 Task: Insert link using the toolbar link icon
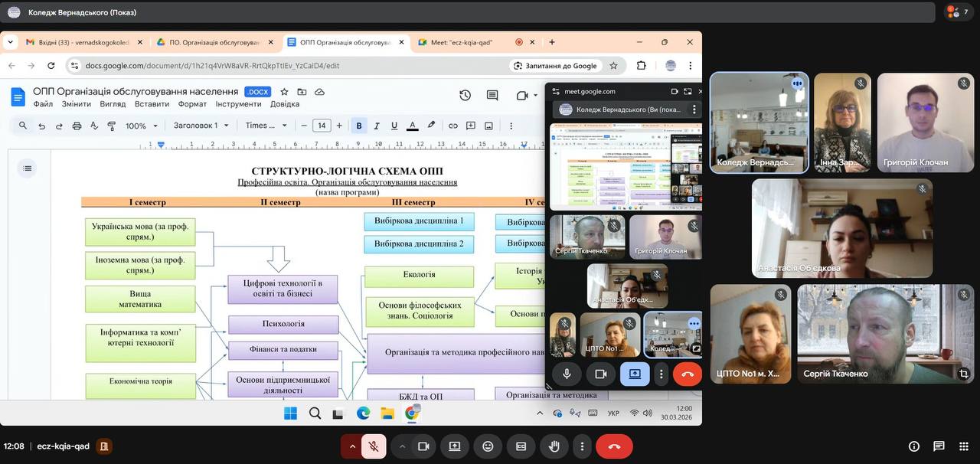pos(452,126)
